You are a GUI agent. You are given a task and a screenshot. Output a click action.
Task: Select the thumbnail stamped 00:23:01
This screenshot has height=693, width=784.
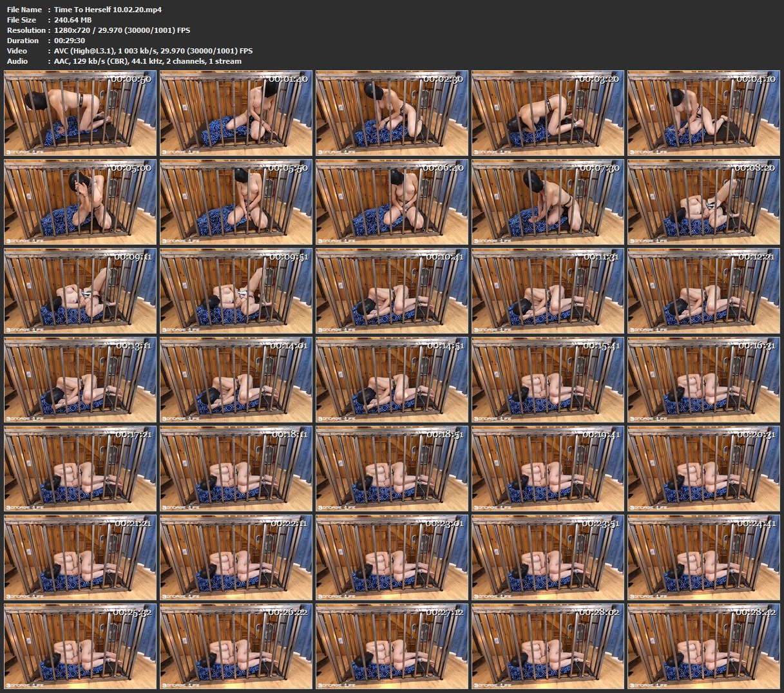(392, 558)
